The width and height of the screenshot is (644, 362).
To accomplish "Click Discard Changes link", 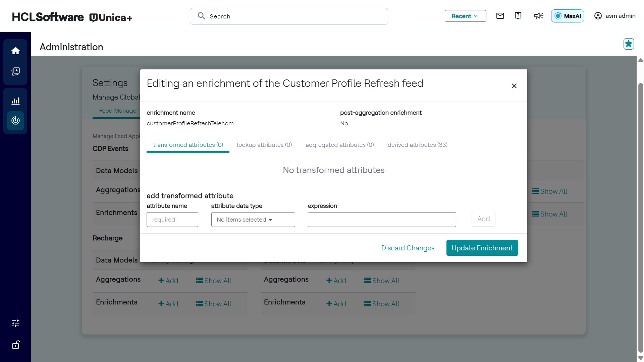I will 408,248.
